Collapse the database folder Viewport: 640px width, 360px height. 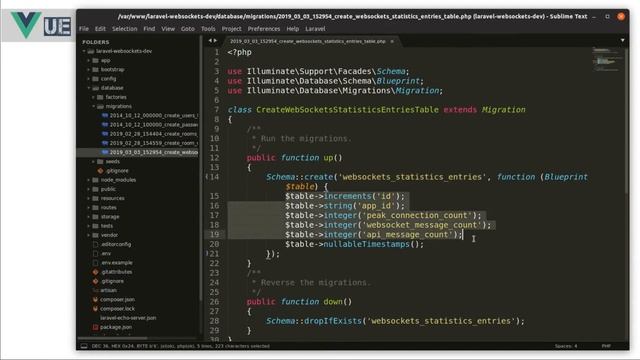(89, 88)
